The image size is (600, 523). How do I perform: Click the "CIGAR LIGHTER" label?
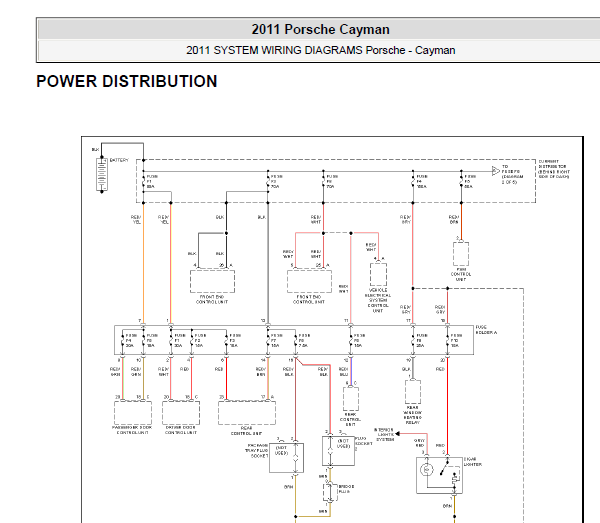pyautogui.click(x=473, y=461)
